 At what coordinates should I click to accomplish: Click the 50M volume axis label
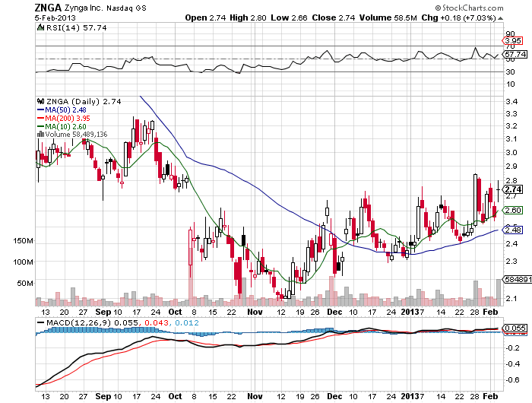pyautogui.click(x=25, y=283)
